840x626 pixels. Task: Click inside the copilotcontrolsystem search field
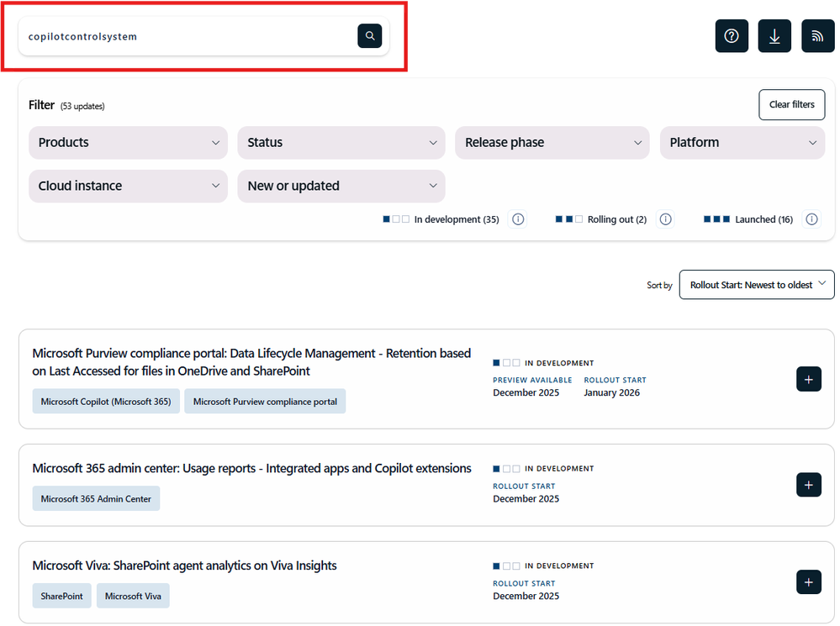tap(168, 36)
